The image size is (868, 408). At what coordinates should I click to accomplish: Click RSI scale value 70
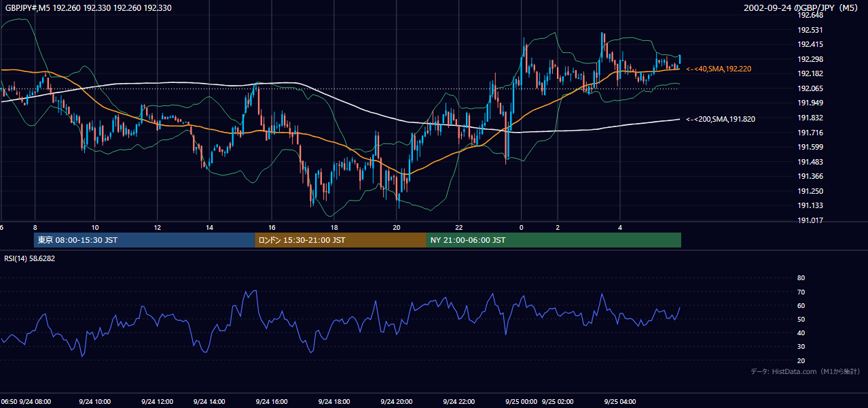point(801,292)
